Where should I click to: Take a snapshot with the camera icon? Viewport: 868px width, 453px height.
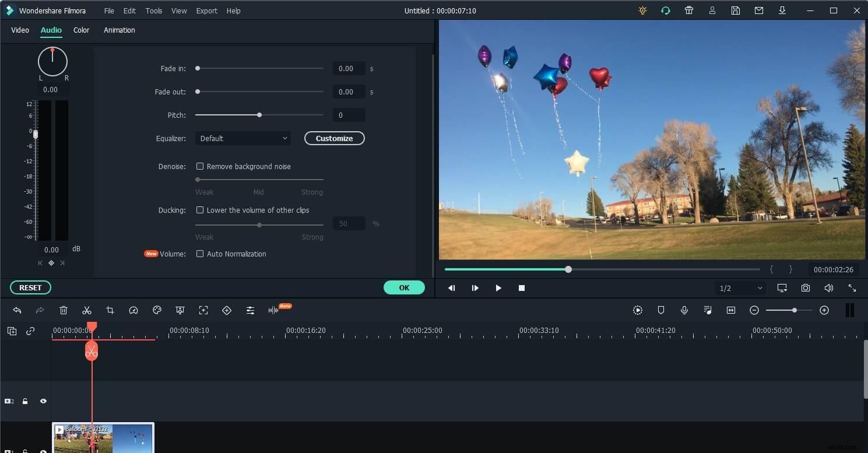click(805, 288)
